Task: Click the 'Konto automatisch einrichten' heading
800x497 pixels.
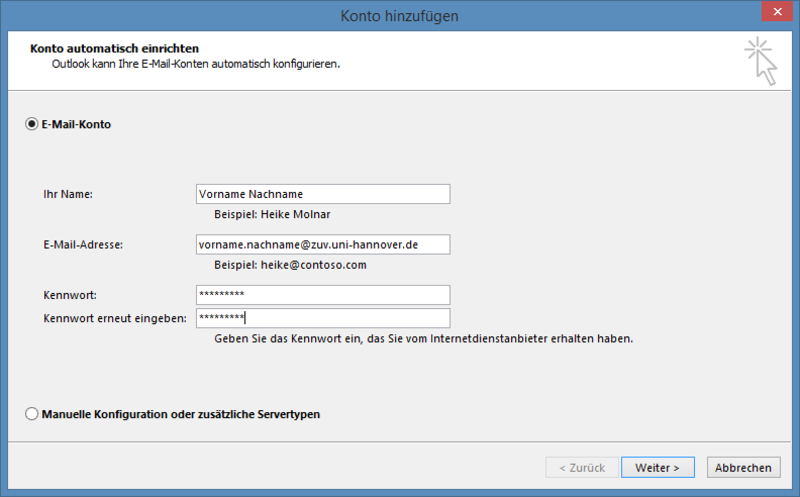Action: [114, 48]
